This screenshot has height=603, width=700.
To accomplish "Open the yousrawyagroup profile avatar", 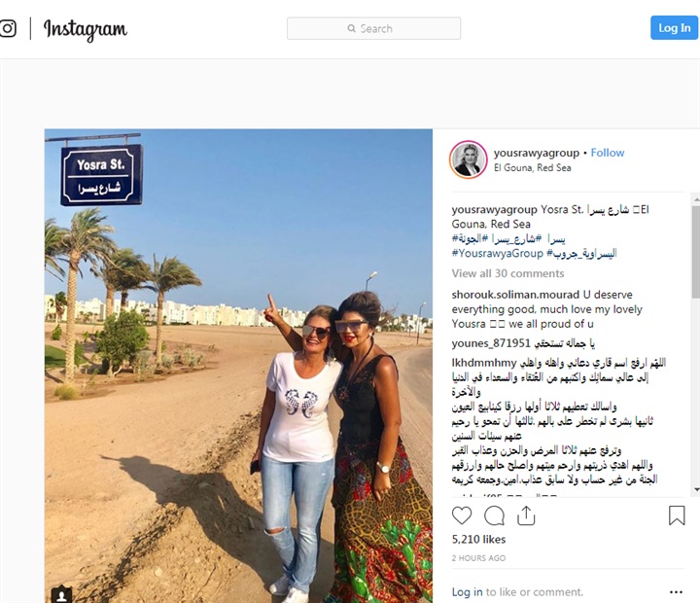I will pyautogui.click(x=468, y=160).
